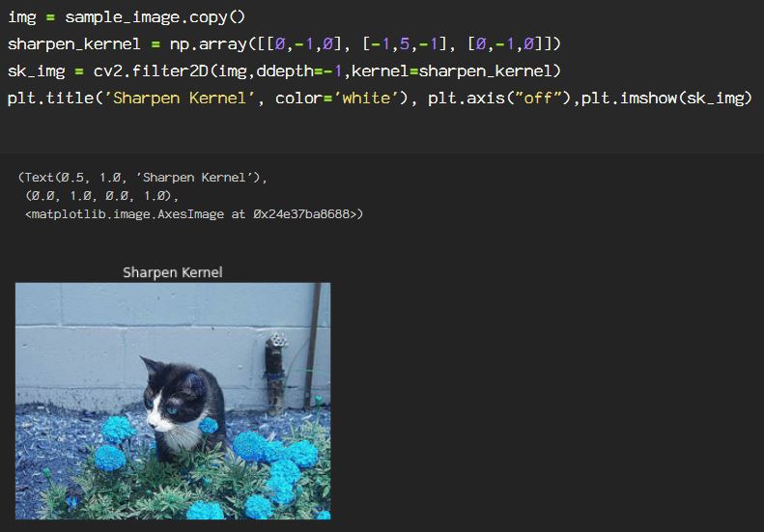Click the color='white' argument
Image resolution: width=764 pixels, height=532 pixels.
click(337, 98)
